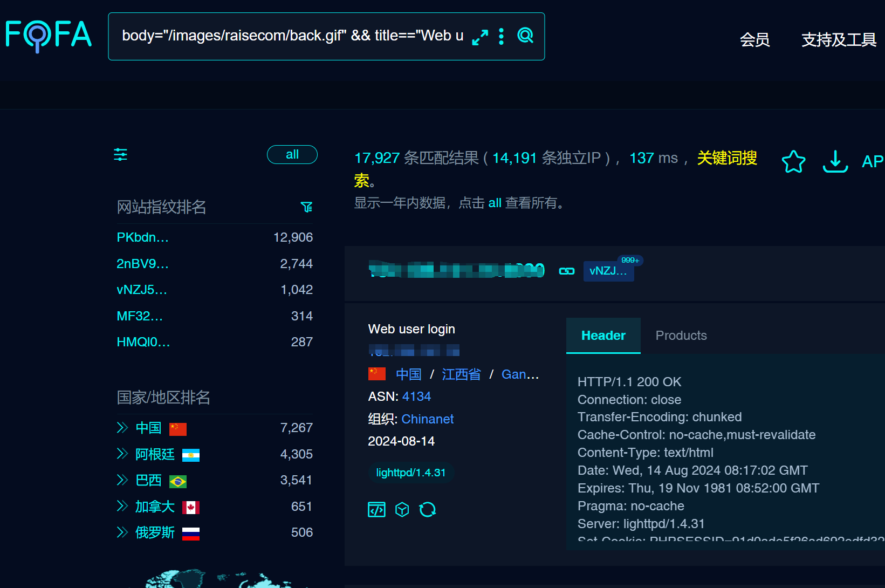Viewport: 885px width, 588px height.
Task: Toggle the all data pill button
Action: 292,154
